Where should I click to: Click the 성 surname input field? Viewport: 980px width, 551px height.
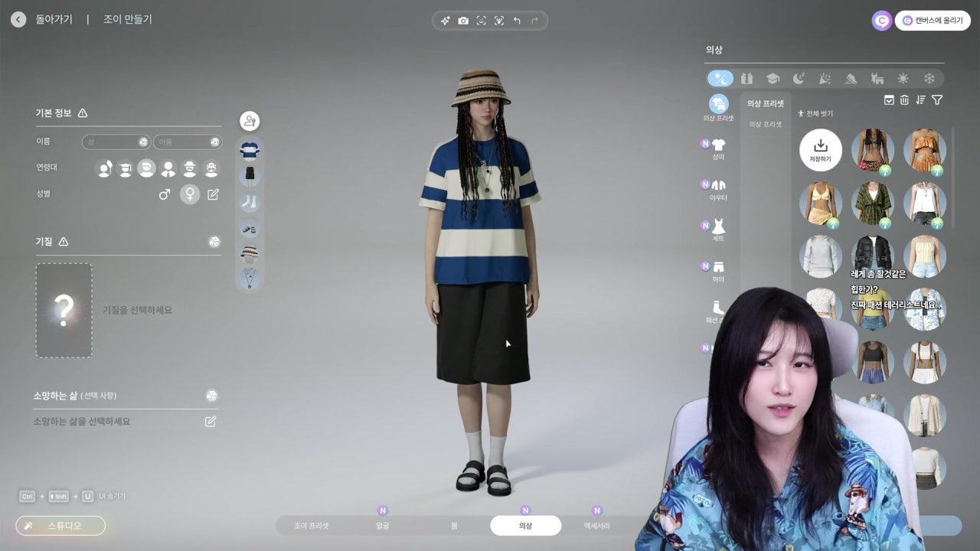[116, 142]
